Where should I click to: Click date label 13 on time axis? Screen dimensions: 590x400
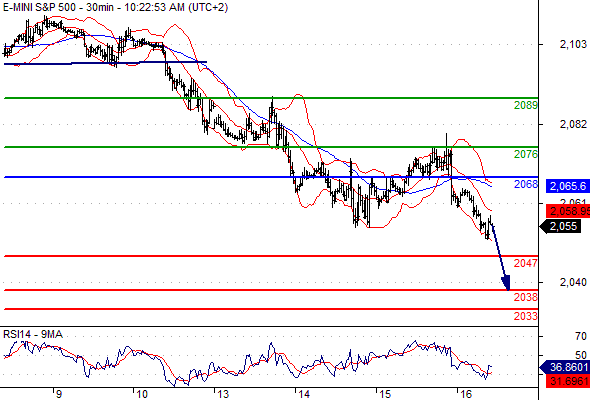pos(223,394)
